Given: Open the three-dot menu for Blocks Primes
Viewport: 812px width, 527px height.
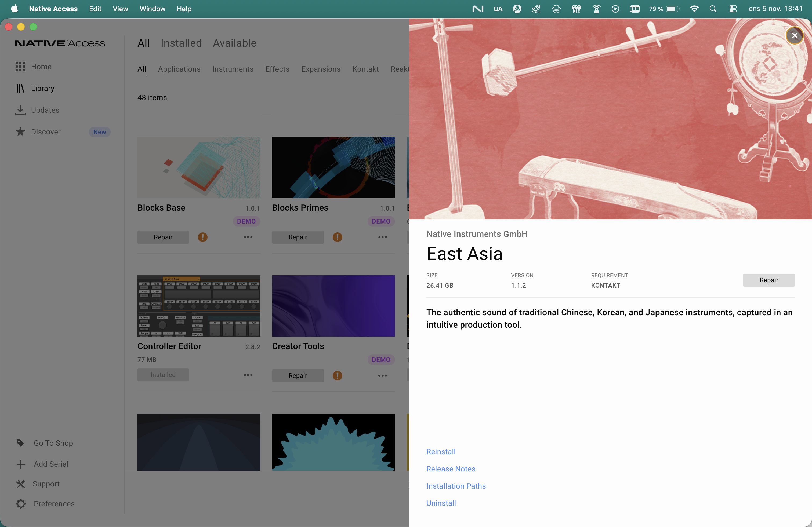Looking at the screenshot, I should (382, 237).
